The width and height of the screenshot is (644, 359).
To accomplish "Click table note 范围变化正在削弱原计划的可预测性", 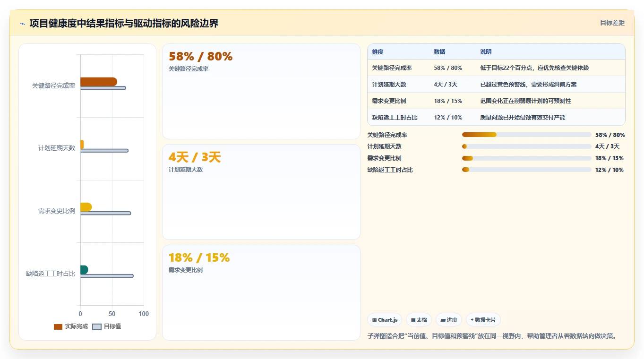I will pyautogui.click(x=525, y=101).
